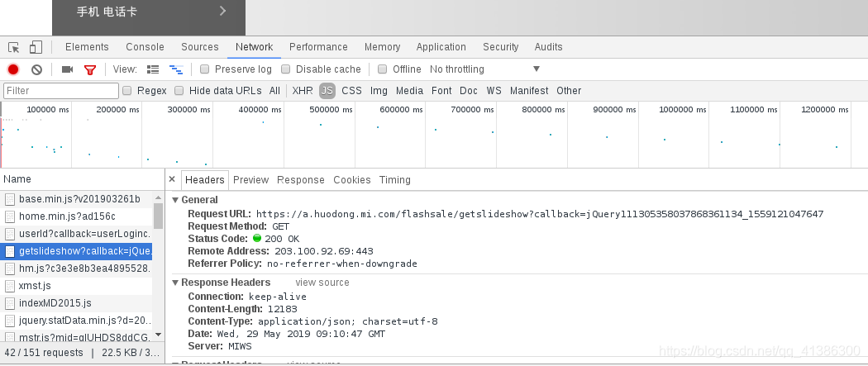Image resolution: width=868 pixels, height=366 pixels.
Task: Select the WS resource type filter
Action: [494, 91]
